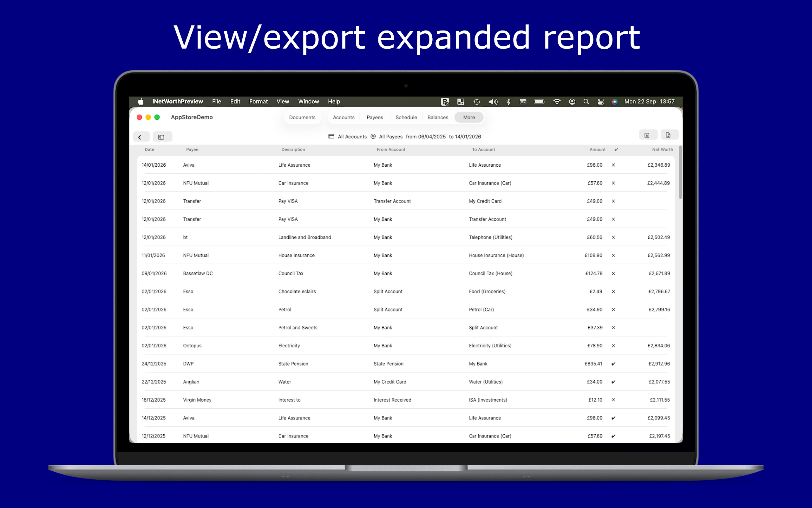This screenshot has width=812, height=508.
Task: Click the Net Worth column header
Action: pos(662,150)
